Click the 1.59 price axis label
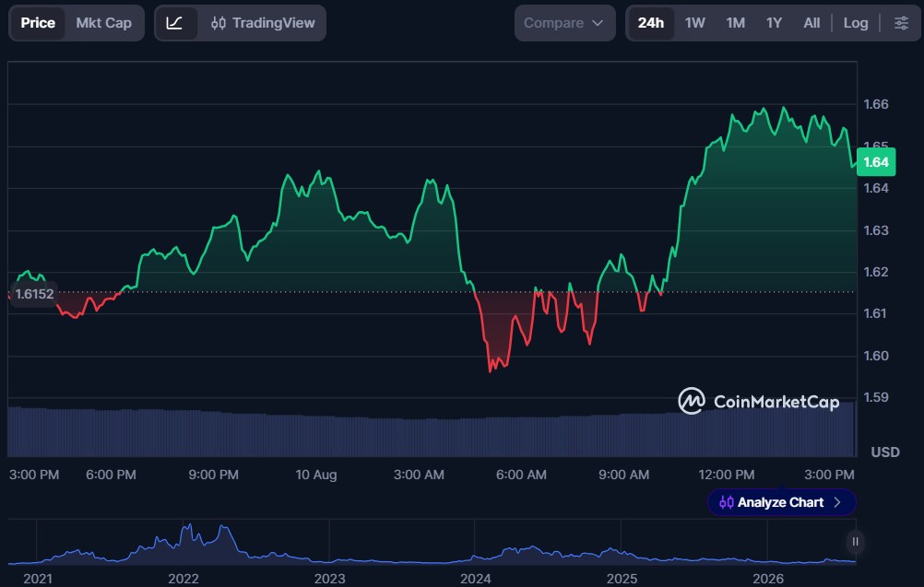This screenshot has width=924, height=587. (876, 397)
